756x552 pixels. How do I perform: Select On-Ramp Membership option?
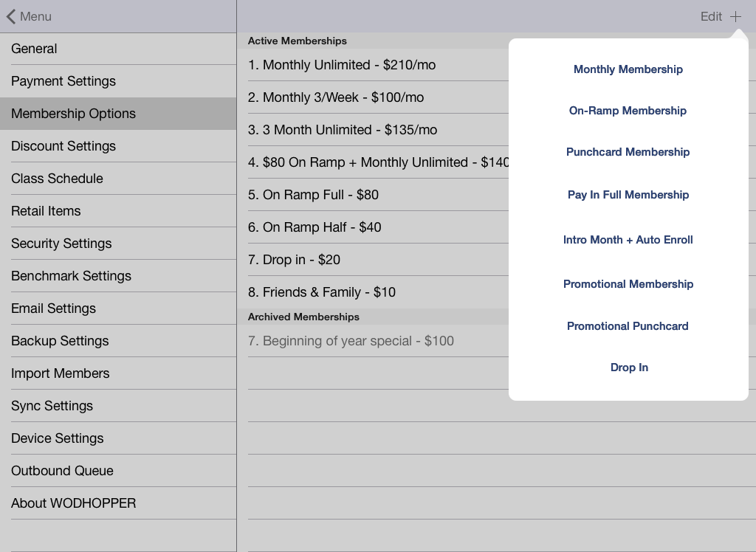pos(628,111)
